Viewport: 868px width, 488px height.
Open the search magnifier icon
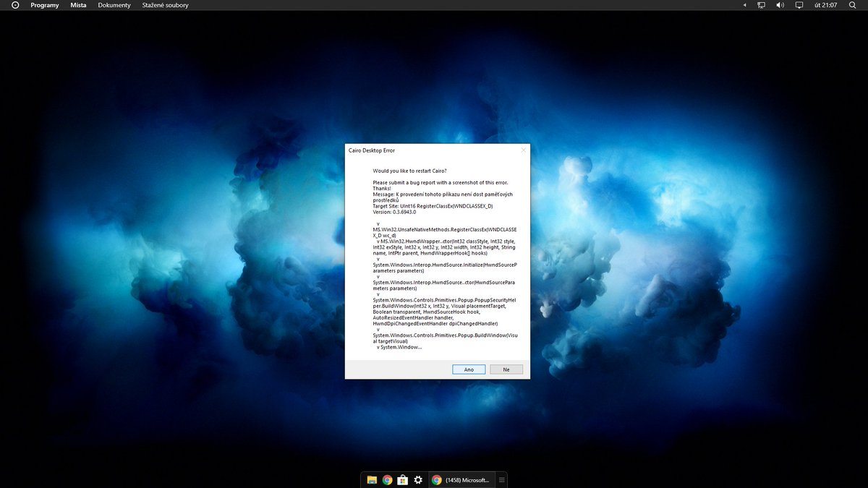tap(852, 5)
